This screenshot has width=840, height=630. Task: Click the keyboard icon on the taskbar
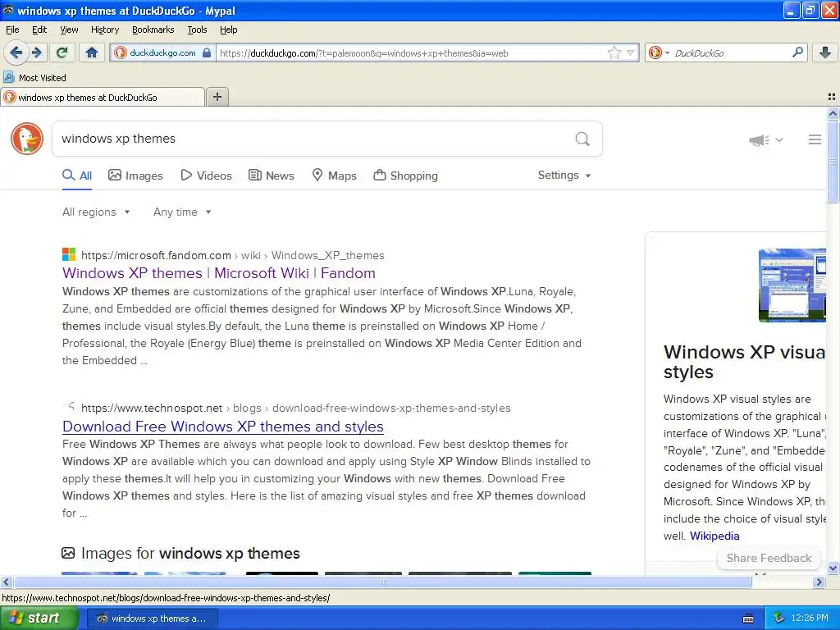click(x=748, y=619)
